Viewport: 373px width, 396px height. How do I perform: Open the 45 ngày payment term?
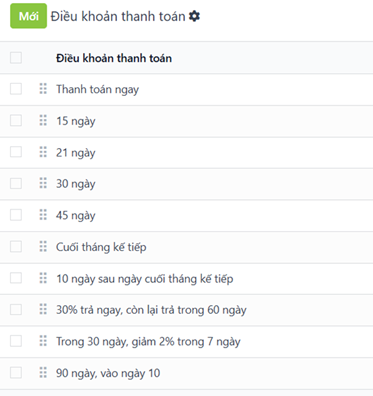pos(76,215)
